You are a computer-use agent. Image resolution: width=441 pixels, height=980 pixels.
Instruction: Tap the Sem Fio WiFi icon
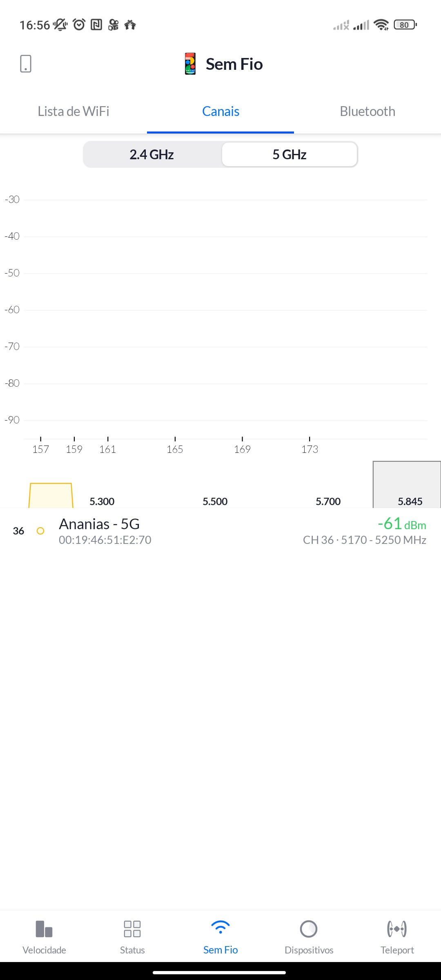click(220, 928)
